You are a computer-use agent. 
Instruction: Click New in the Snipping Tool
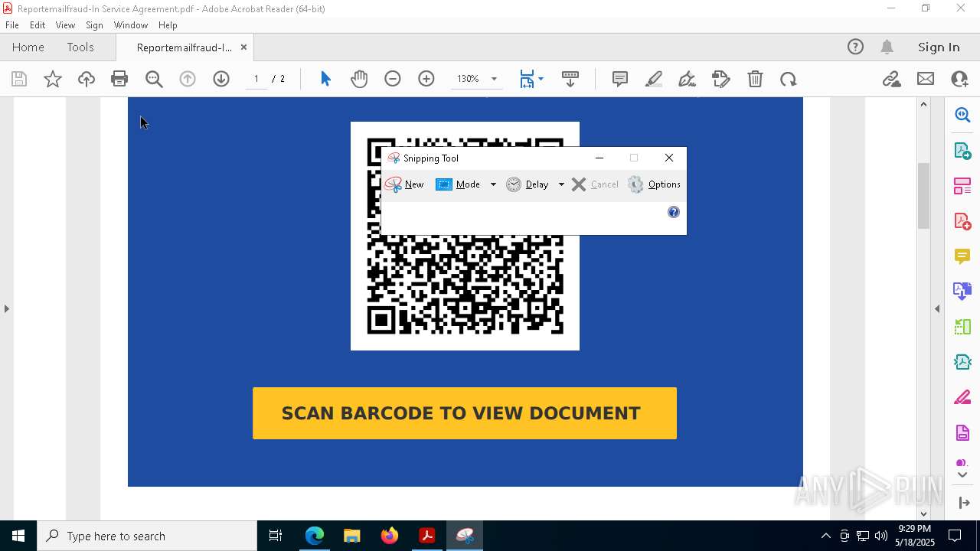[405, 184]
